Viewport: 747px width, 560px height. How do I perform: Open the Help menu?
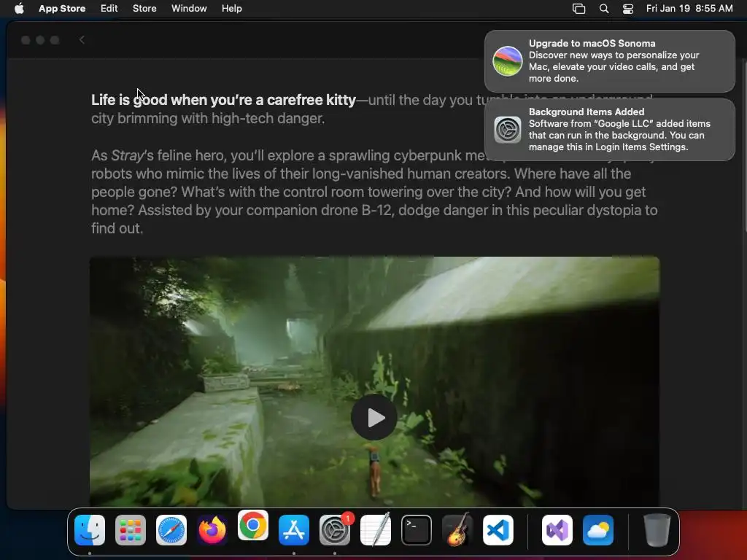click(x=231, y=8)
